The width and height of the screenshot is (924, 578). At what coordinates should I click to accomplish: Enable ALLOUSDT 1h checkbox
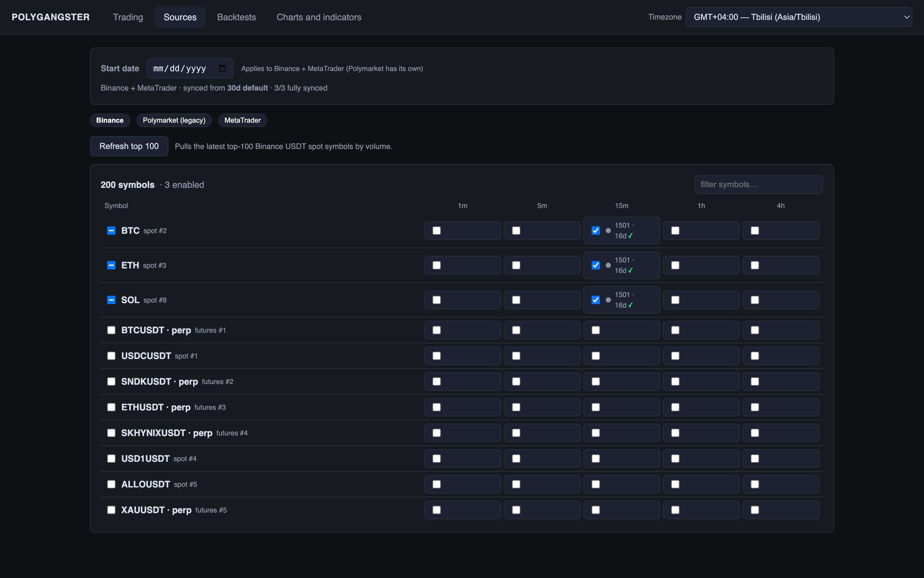(675, 484)
